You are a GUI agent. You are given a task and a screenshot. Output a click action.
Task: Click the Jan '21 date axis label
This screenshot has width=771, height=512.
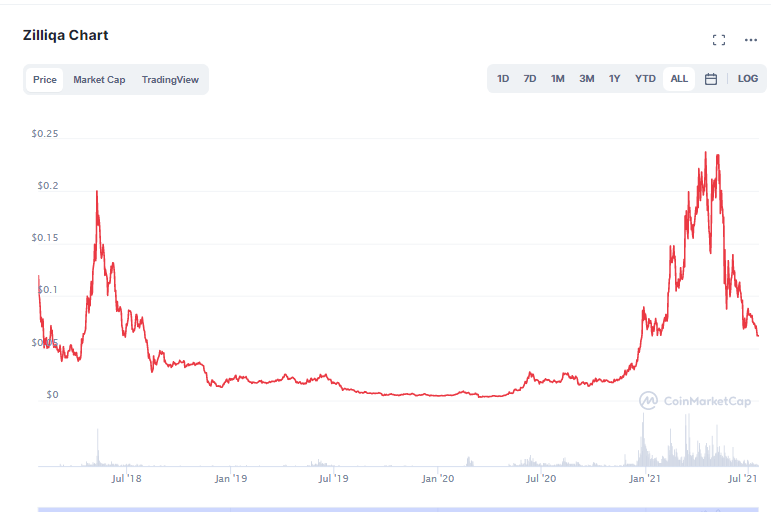[645, 479]
